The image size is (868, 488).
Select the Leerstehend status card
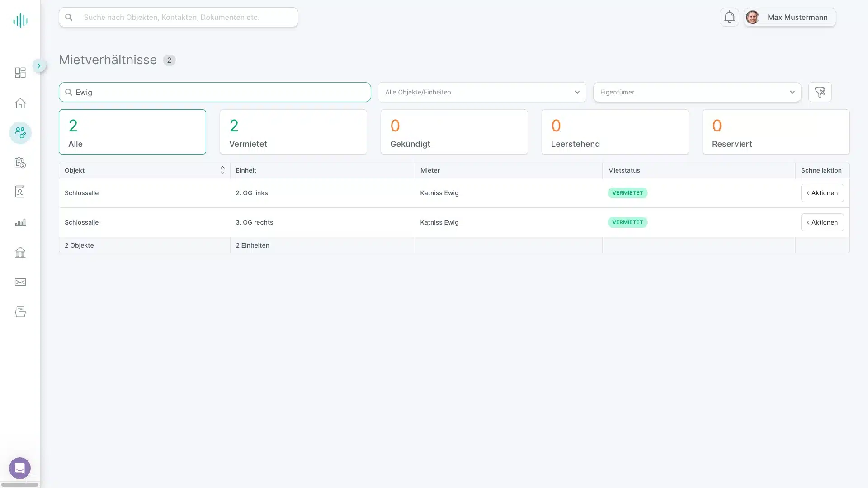pyautogui.click(x=615, y=132)
